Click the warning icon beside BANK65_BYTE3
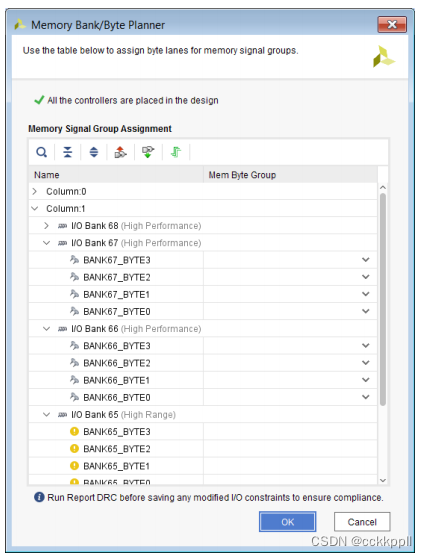Screen dimensions: 427x558 click(x=74, y=432)
